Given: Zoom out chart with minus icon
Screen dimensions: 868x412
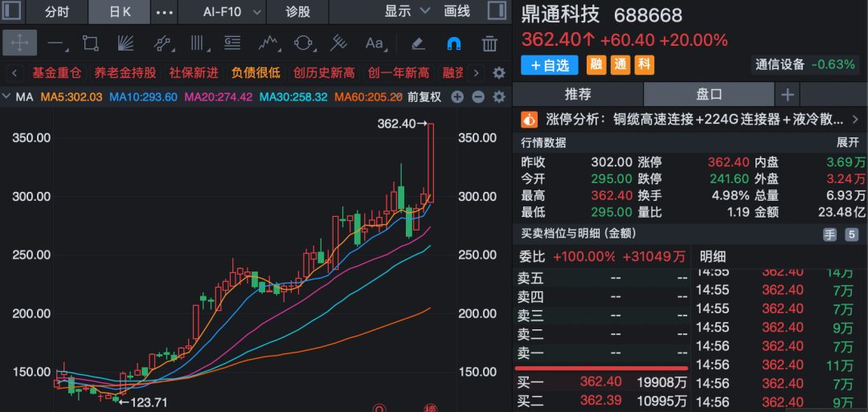Looking at the screenshot, I should pyautogui.click(x=477, y=97).
